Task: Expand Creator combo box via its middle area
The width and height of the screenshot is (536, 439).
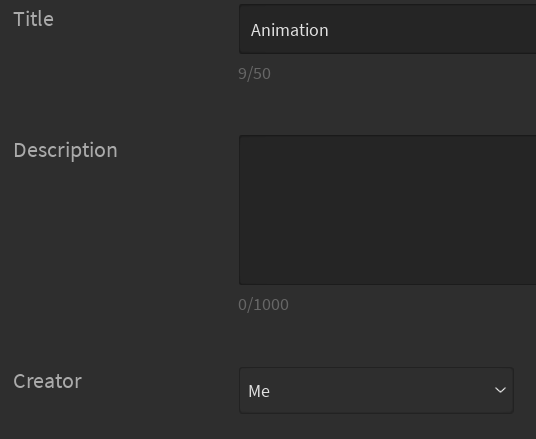Action: 376,390
